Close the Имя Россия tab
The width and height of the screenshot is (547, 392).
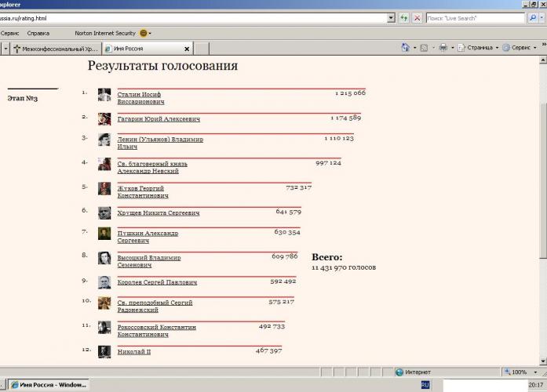coord(186,49)
